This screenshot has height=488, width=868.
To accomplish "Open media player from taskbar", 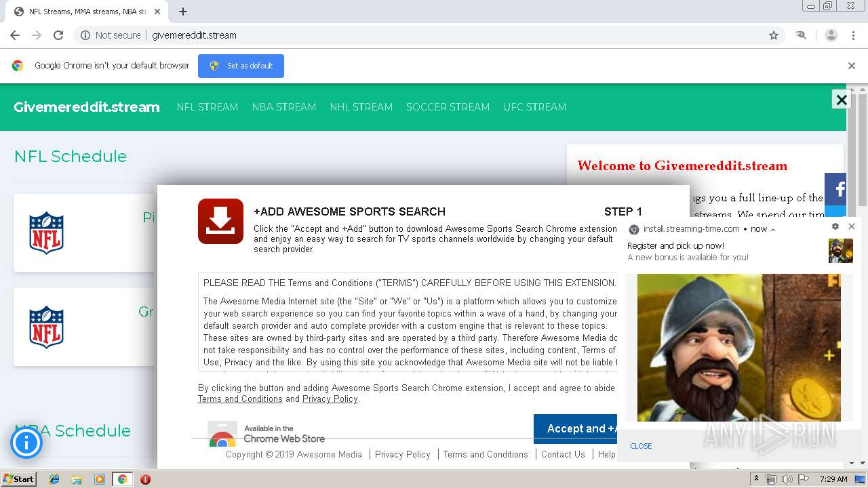I will click(100, 479).
